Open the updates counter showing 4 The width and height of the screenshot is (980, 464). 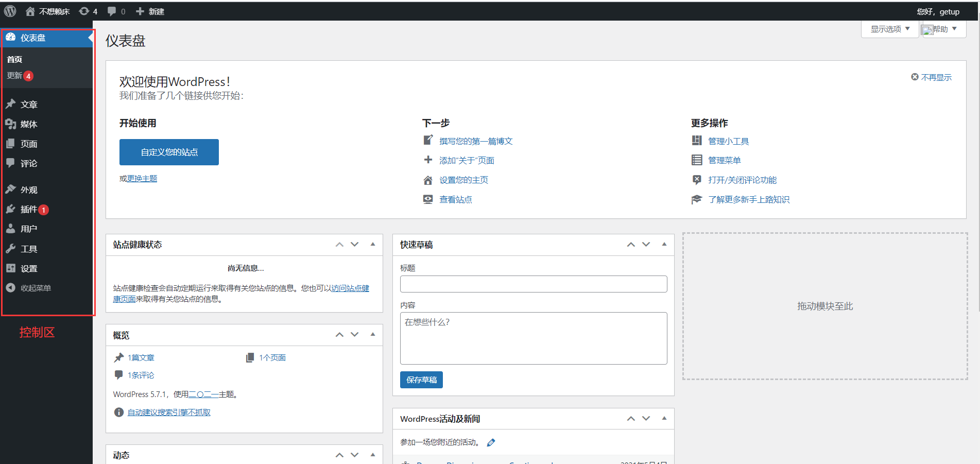coord(88,11)
